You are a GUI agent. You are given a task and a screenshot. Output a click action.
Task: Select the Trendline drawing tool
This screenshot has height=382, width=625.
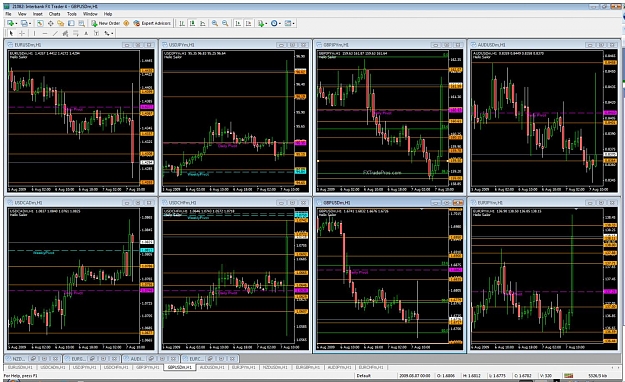[55, 33]
